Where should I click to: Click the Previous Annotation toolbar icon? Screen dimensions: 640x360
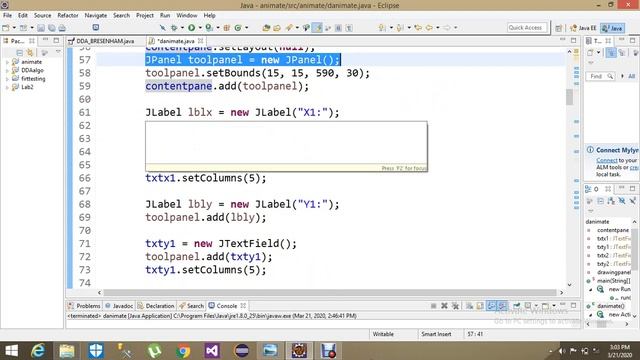[x=400, y=28]
